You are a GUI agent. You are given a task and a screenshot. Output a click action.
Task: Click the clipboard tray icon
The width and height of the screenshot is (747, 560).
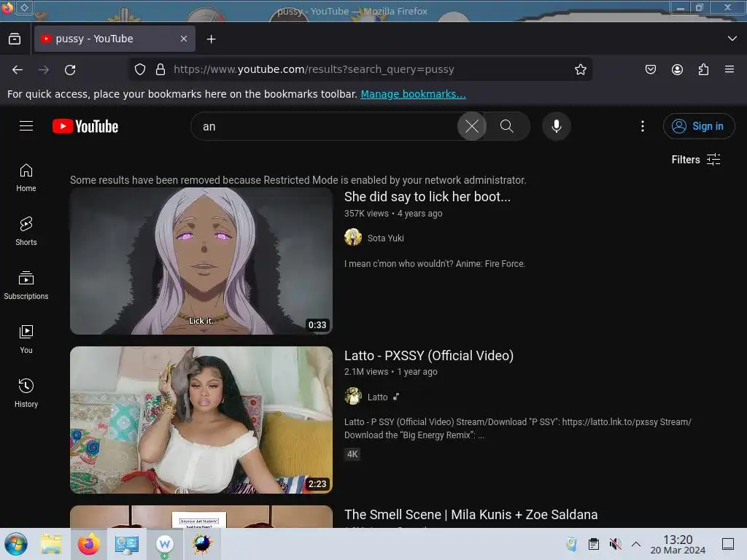pos(594,544)
